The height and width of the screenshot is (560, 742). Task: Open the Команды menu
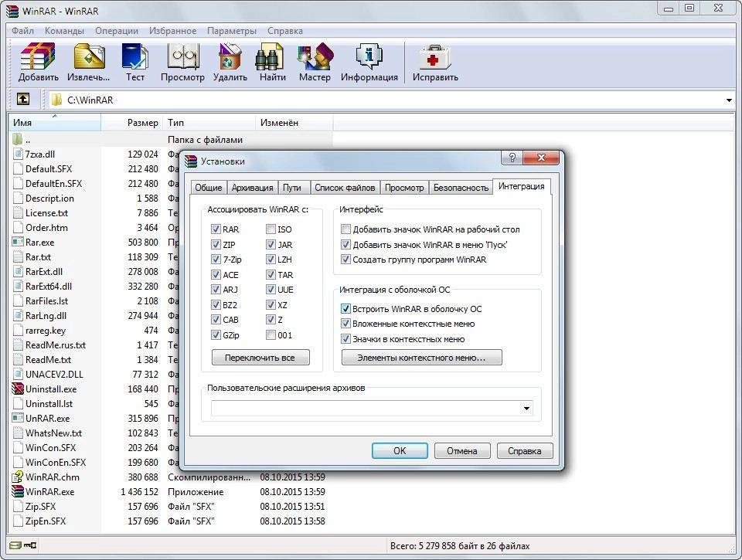(64, 31)
